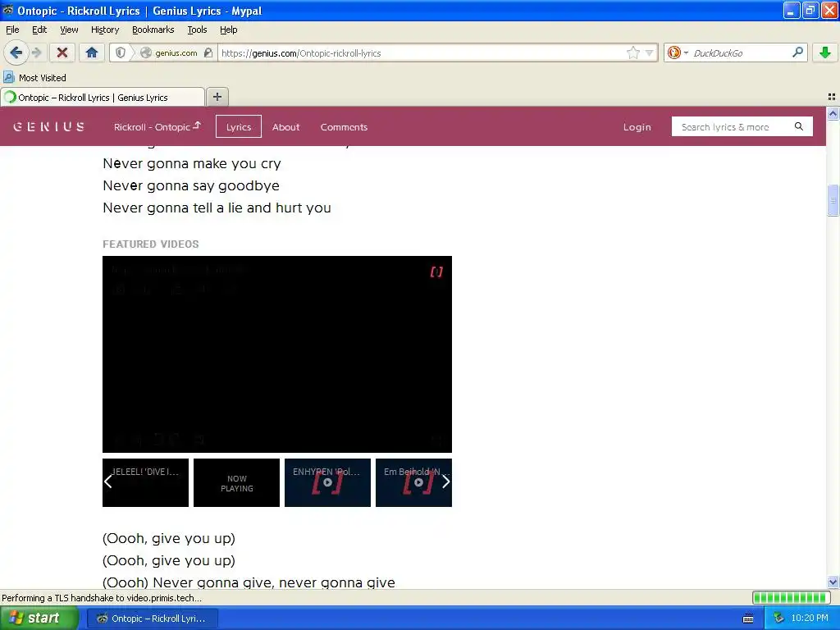Click the 10:20 PM clock
The height and width of the screenshot is (630, 840).
(810, 619)
